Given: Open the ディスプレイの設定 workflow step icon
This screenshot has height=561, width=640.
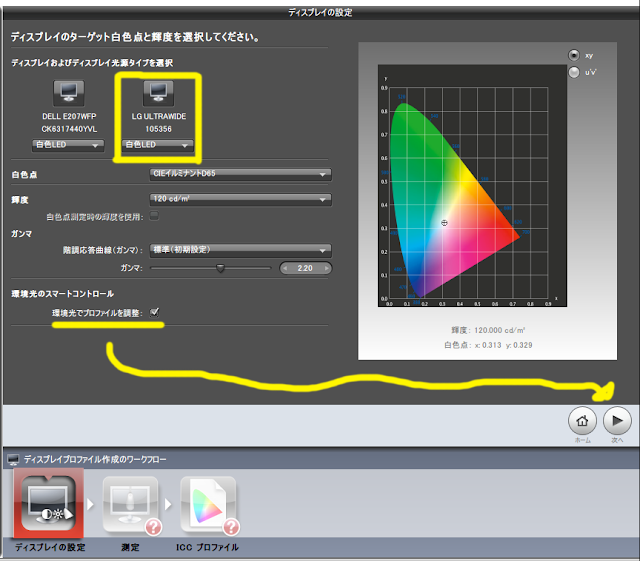Looking at the screenshot, I should tap(49, 503).
